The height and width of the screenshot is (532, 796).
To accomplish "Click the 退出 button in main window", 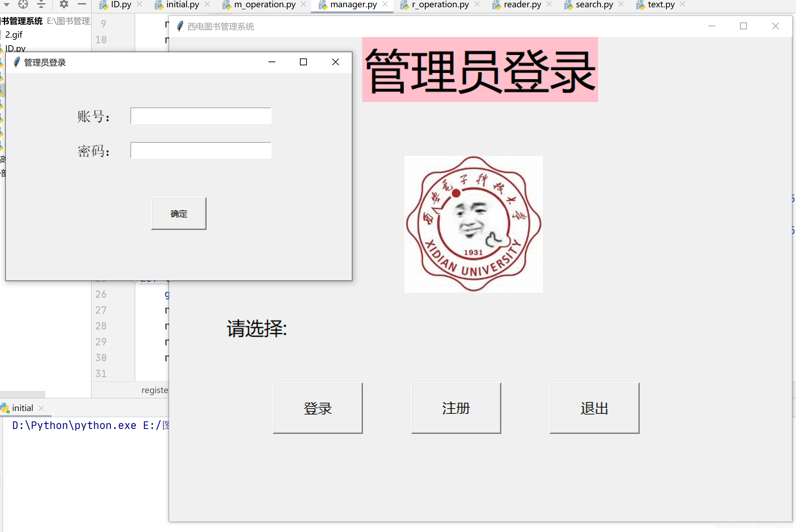I will coord(594,408).
